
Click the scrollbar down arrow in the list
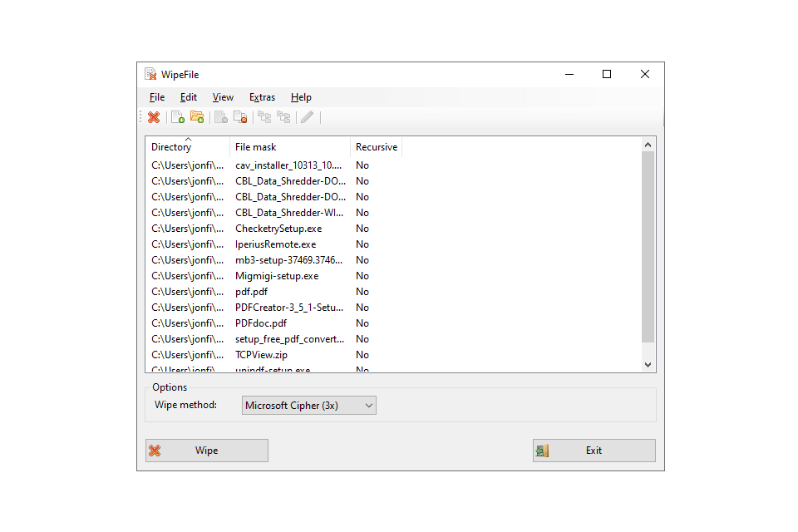pos(648,365)
